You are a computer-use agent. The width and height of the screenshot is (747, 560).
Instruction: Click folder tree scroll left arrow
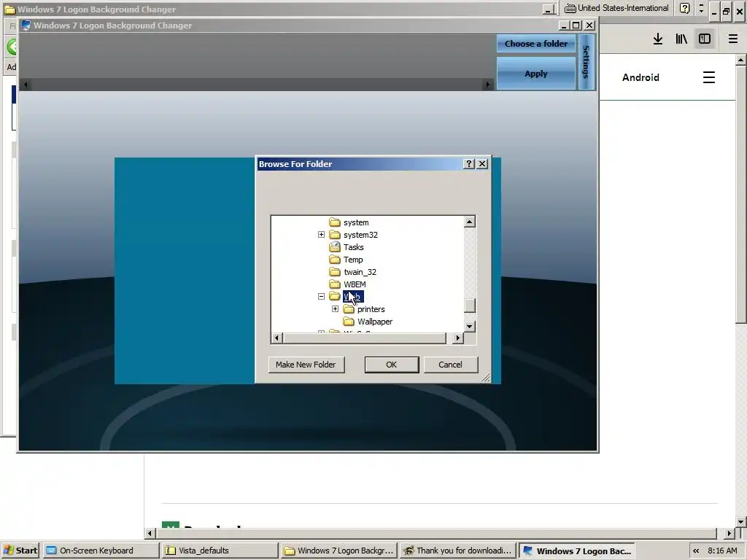pyautogui.click(x=276, y=338)
